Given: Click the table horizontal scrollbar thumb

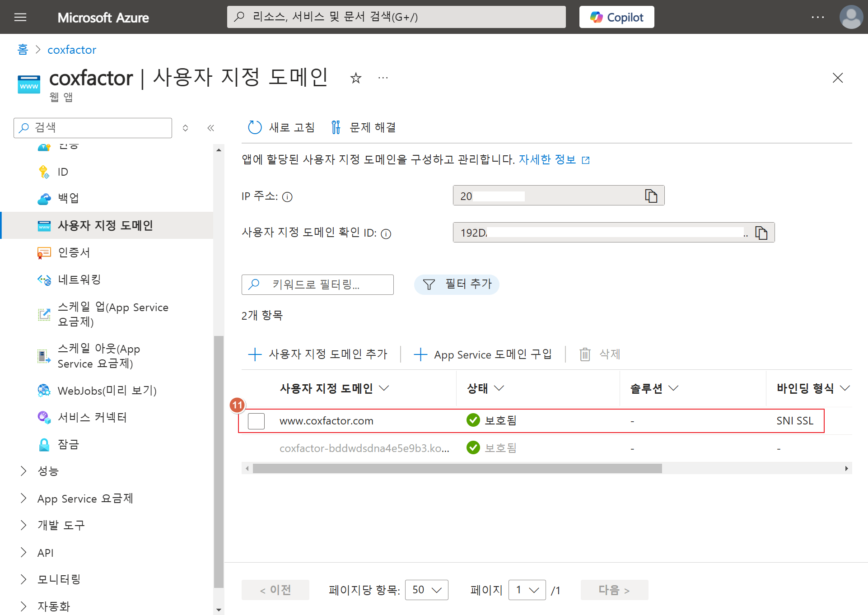Looking at the screenshot, I should coord(457,468).
